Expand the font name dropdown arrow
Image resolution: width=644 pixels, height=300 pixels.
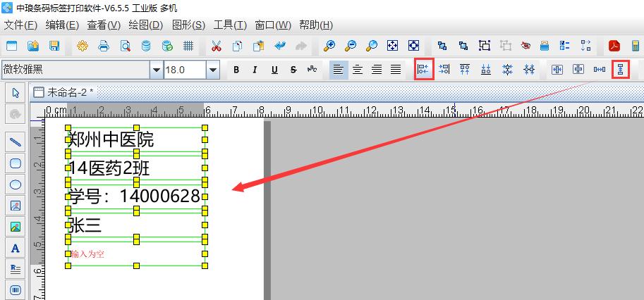(157, 70)
